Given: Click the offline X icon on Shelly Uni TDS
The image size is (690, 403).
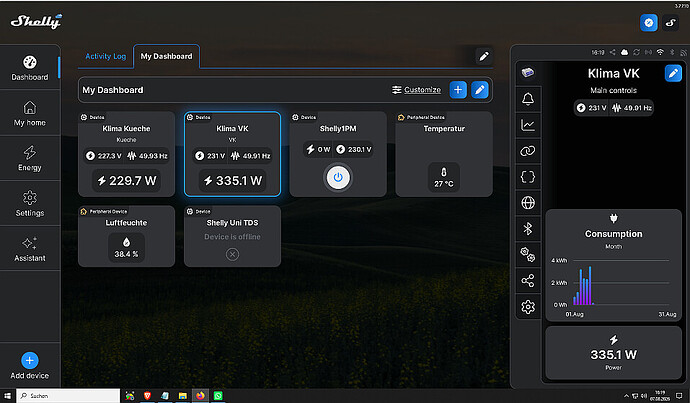Looking at the screenshot, I should pyautogui.click(x=232, y=254).
